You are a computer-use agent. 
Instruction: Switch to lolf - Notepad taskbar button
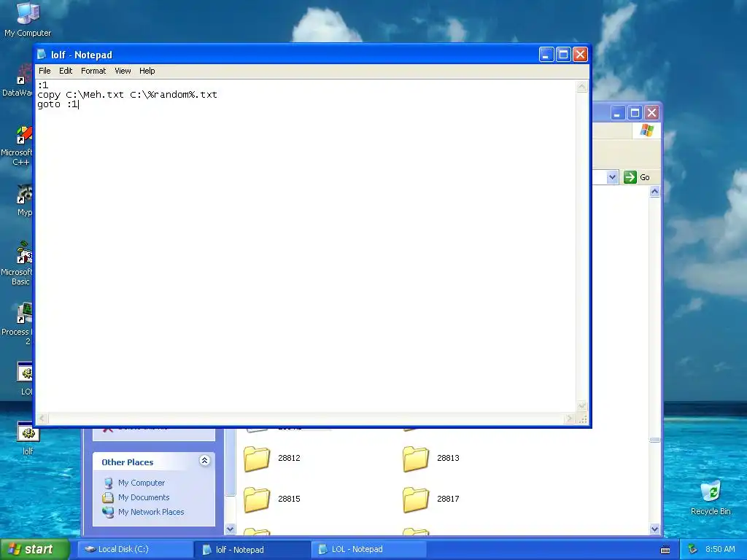[252, 550]
